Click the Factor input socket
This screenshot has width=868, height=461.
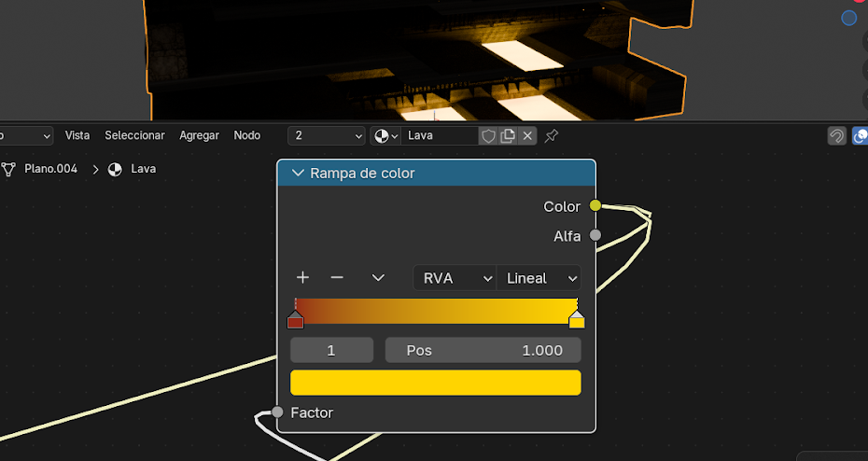(277, 412)
